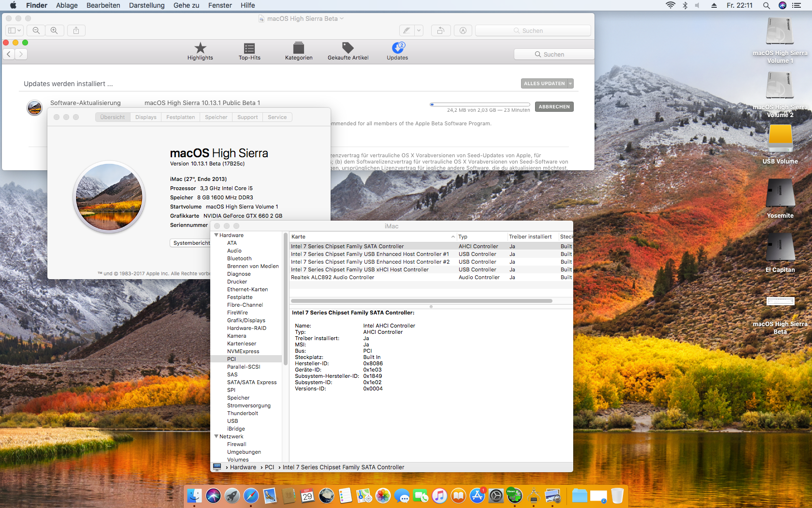Screen dimensions: 812x508
Task: Click the horizontal scrollbar under the PCI table
Action: click(421, 301)
